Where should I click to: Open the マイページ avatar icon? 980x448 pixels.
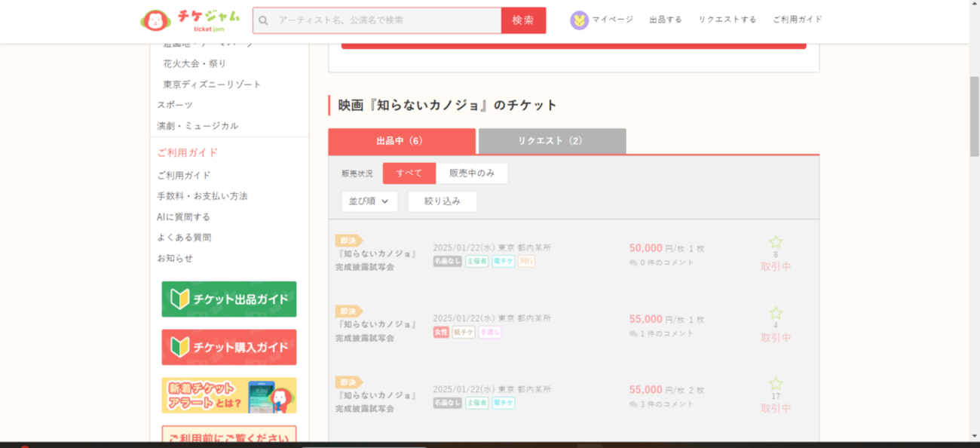click(579, 20)
